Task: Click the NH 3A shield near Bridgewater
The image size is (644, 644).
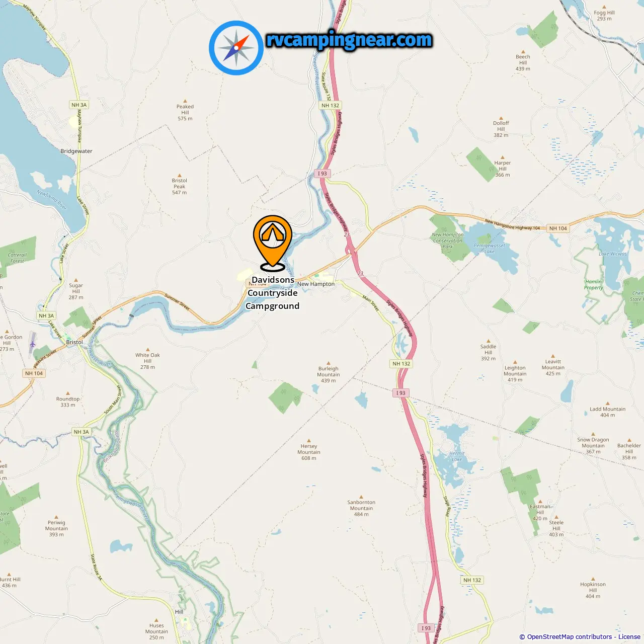Action: click(x=79, y=105)
